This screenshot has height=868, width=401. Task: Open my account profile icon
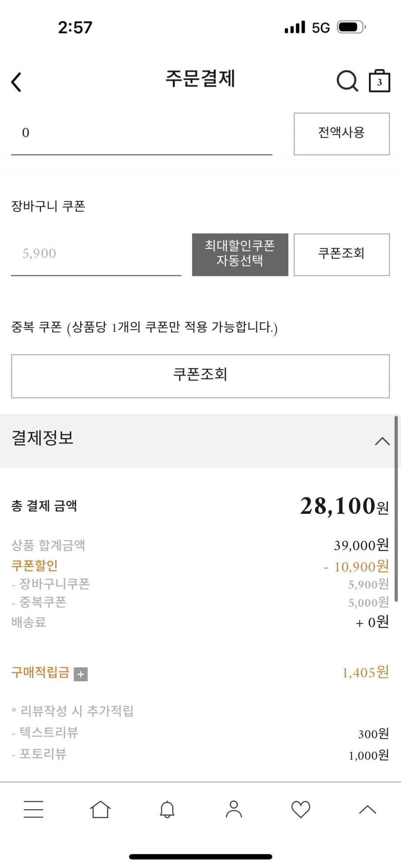234,809
